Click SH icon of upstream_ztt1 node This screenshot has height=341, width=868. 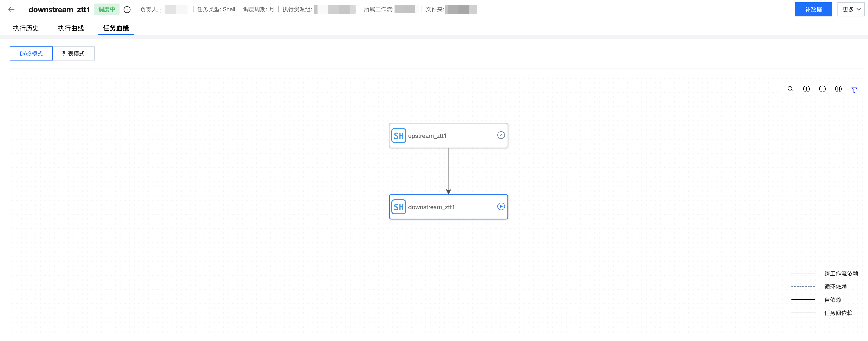coord(399,136)
